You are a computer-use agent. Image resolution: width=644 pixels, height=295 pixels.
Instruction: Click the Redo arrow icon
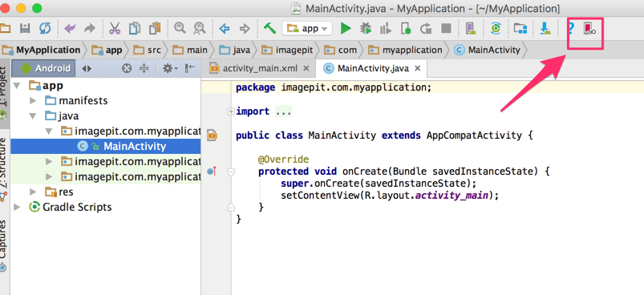click(89, 28)
